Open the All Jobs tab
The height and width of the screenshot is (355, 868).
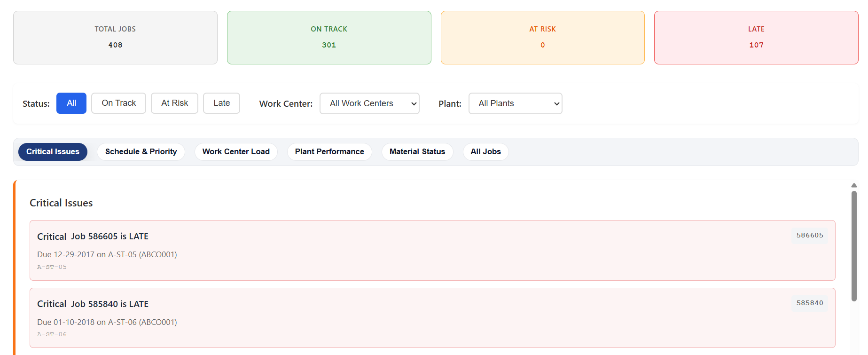click(486, 152)
